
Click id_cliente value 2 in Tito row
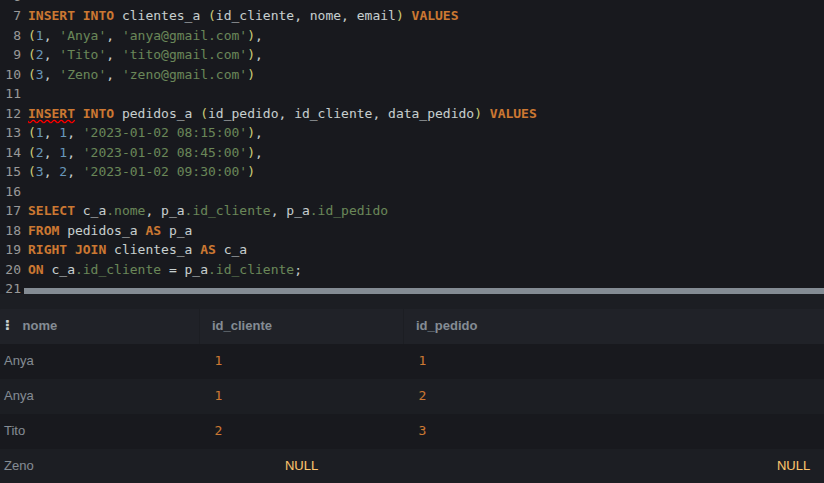click(219, 431)
